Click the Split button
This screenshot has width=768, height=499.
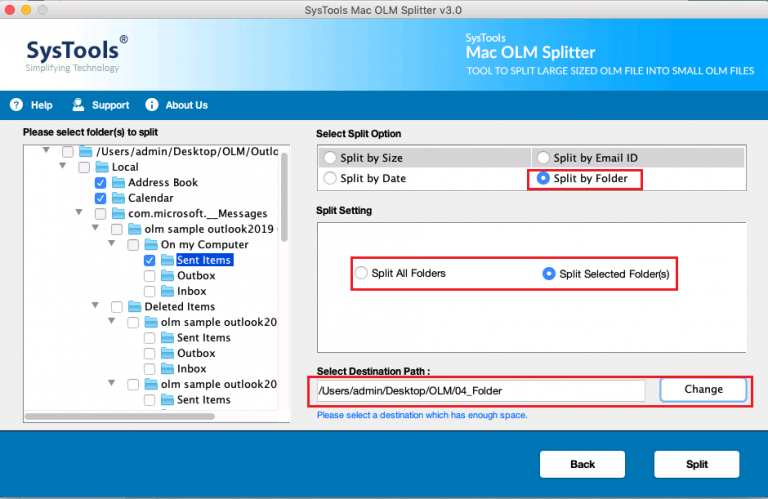pyautogui.click(x=696, y=464)
